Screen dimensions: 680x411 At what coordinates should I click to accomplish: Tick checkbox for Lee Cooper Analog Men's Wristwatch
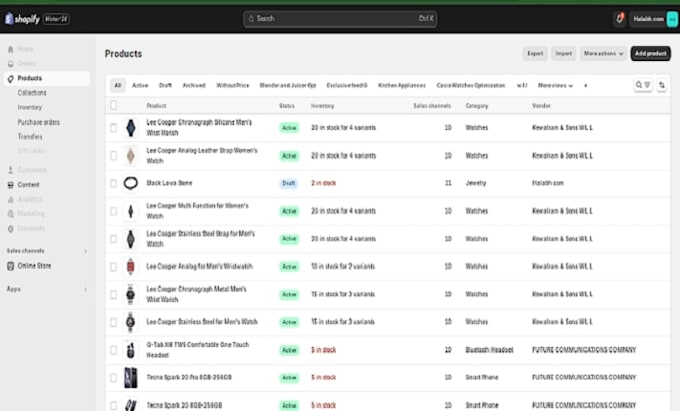point(114,267)
